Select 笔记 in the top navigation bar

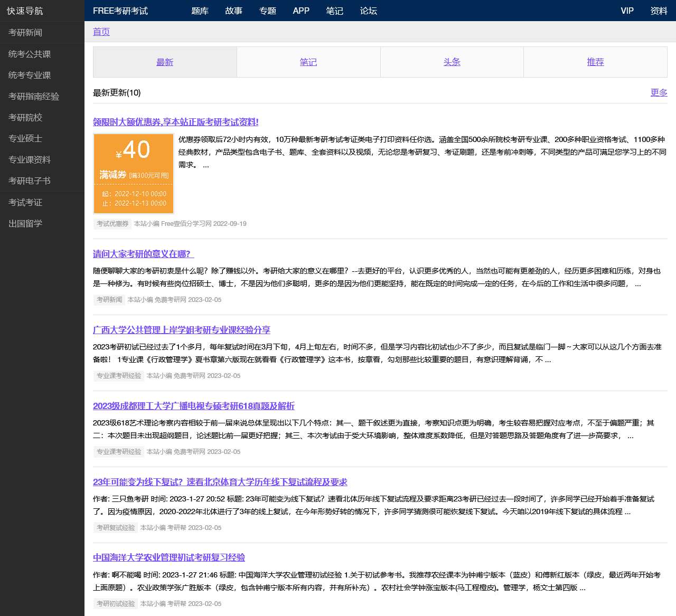pyautogui.click(x=334, y=11)
